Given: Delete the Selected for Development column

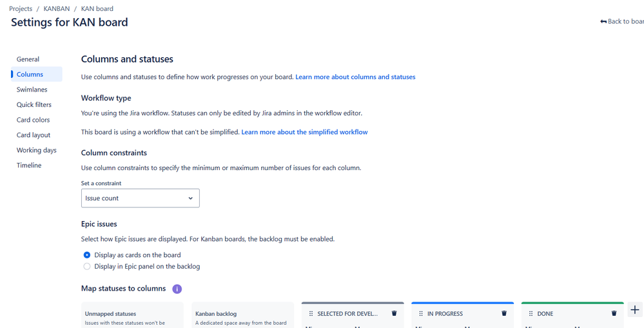Looking at the screenshot, I should [x=395, y=313].
